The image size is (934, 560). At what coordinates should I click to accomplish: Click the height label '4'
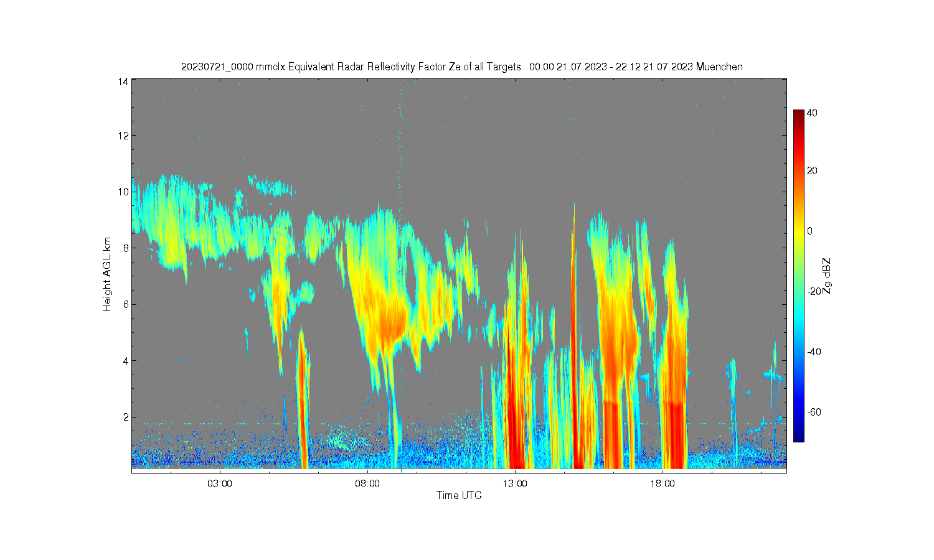point(126,360)
